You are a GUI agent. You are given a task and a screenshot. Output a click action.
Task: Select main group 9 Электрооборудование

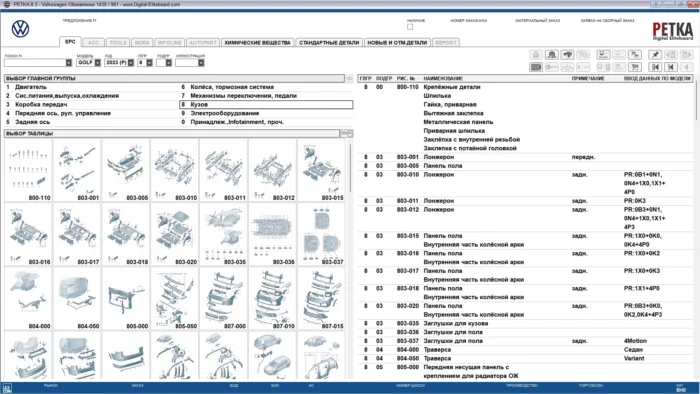266,113
